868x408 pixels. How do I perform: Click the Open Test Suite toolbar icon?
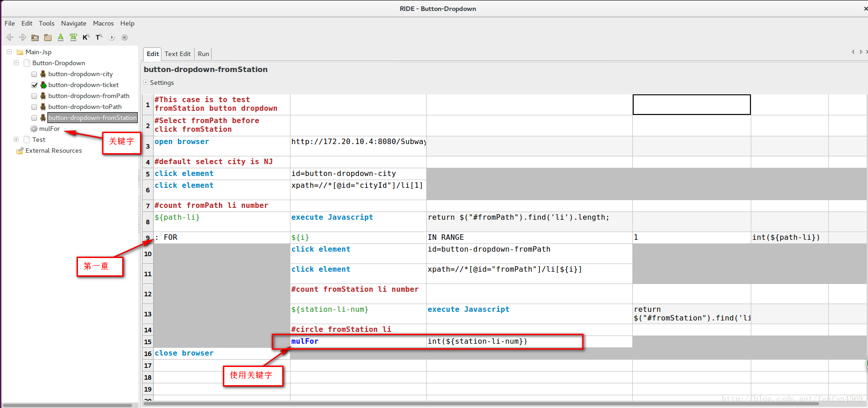(35, 37)
